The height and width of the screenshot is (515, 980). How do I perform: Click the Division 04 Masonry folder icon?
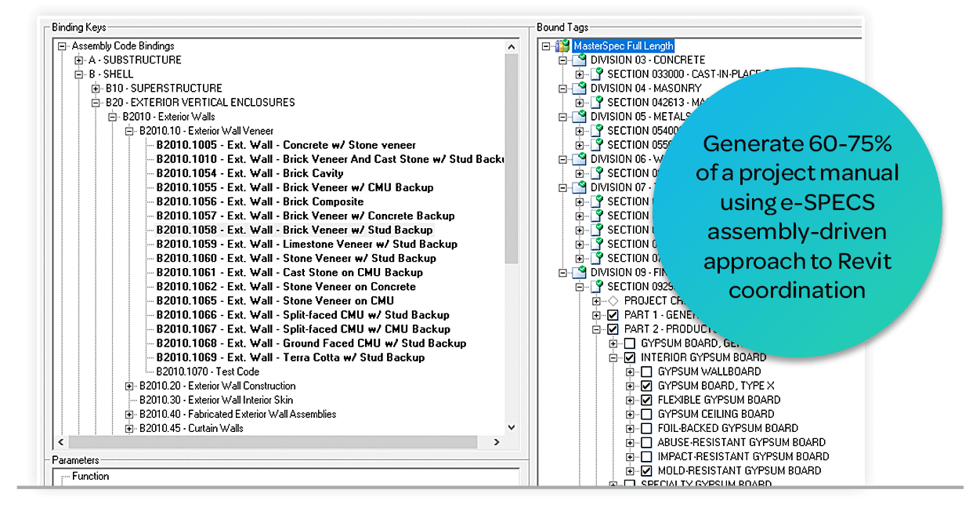[580, 89]
